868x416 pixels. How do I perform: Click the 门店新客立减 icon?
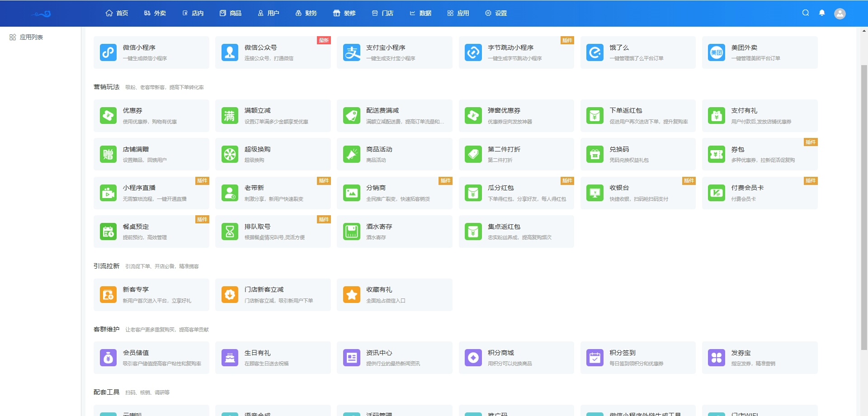pos(230,295)
